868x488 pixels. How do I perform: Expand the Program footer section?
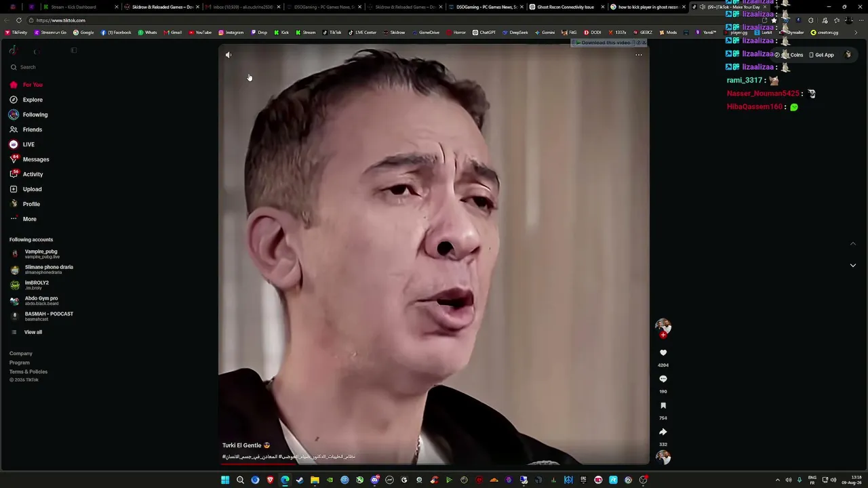[x=20, y=363]
